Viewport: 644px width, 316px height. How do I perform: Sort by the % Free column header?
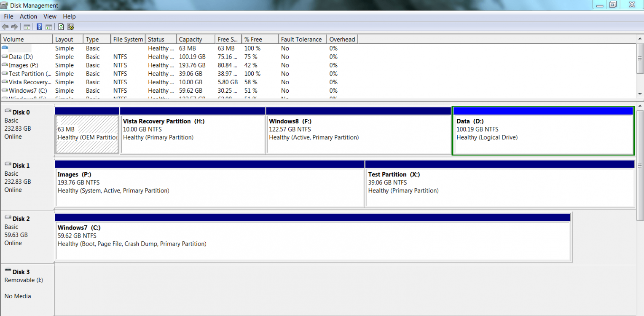point(260,39)
